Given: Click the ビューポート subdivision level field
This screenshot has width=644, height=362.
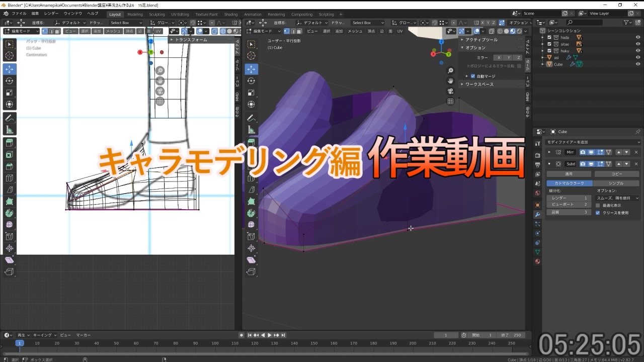Looking at the screenshot, I should point(569,205).
